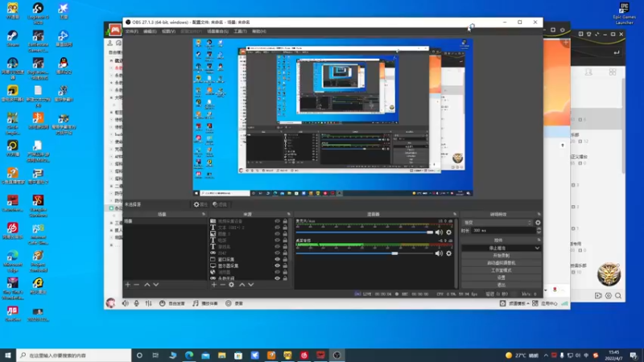Open the 帮助(H) menu in OBS
The width and height of the screenshot is (644, 362).
click(258, 31)
